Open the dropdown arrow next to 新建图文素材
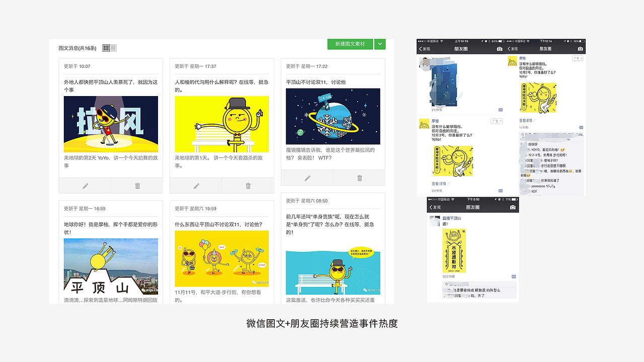Image resolution: width=644 pixels, height=362 pixels. [x=380, y=44]
